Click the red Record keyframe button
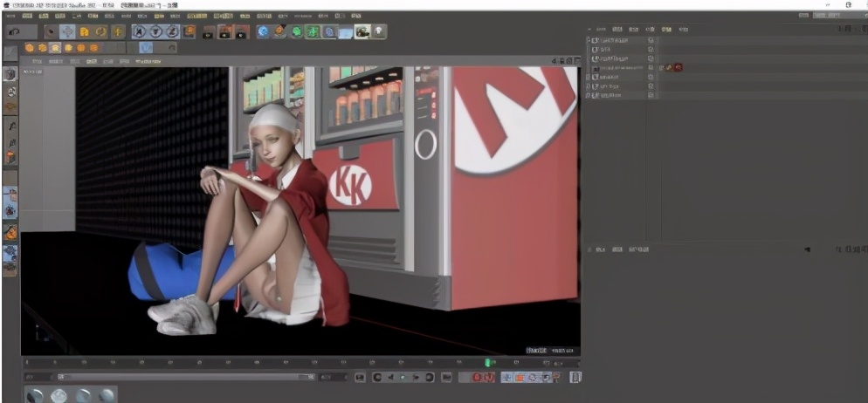Viewport: 868px width, 403px height. click(479, 378)
